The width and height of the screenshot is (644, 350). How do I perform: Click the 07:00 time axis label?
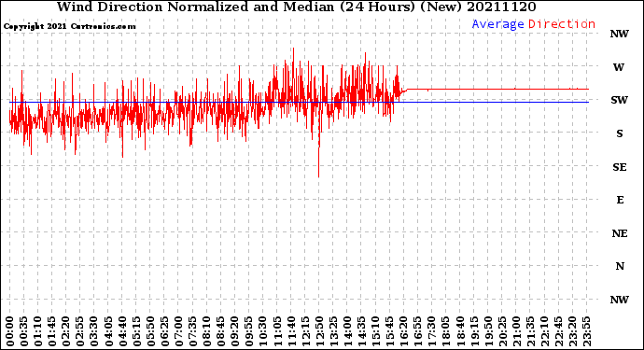(178, 331)
